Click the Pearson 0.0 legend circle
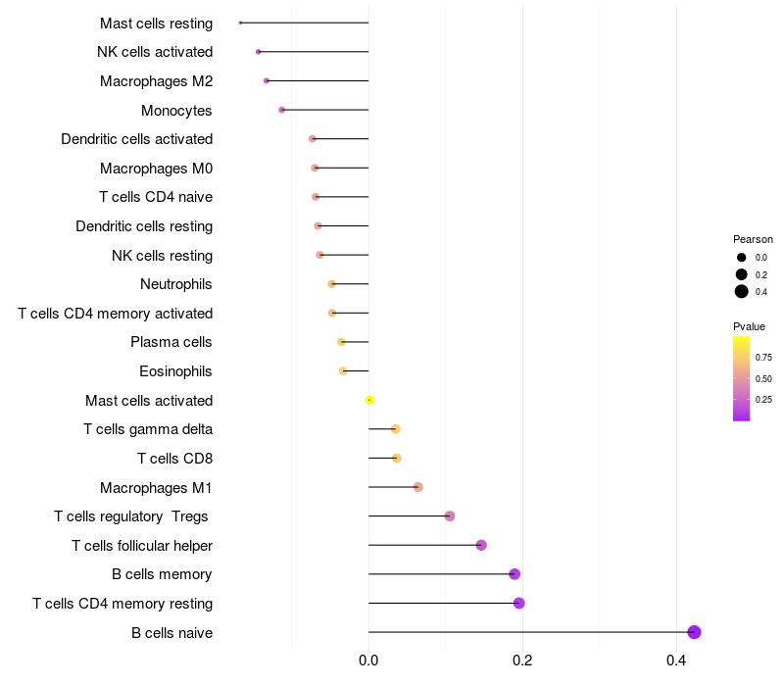784x686 pixels. (x=742, y=257)
